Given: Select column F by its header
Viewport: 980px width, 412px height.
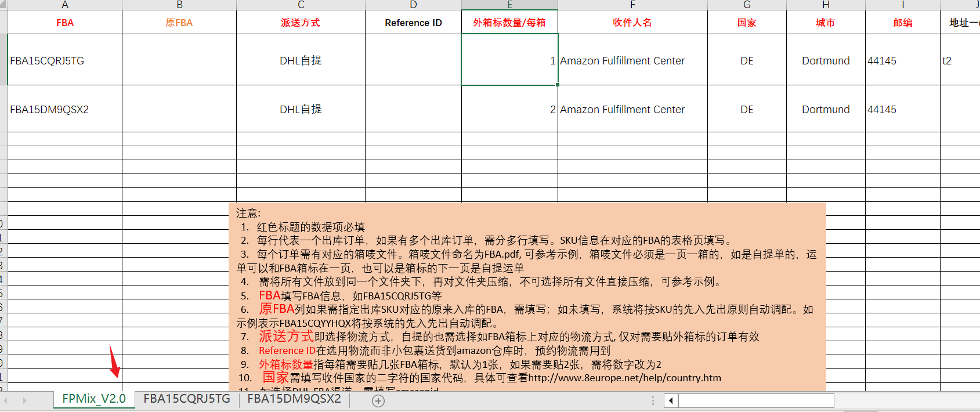Looking at the screenshot, I should [632, 5].
